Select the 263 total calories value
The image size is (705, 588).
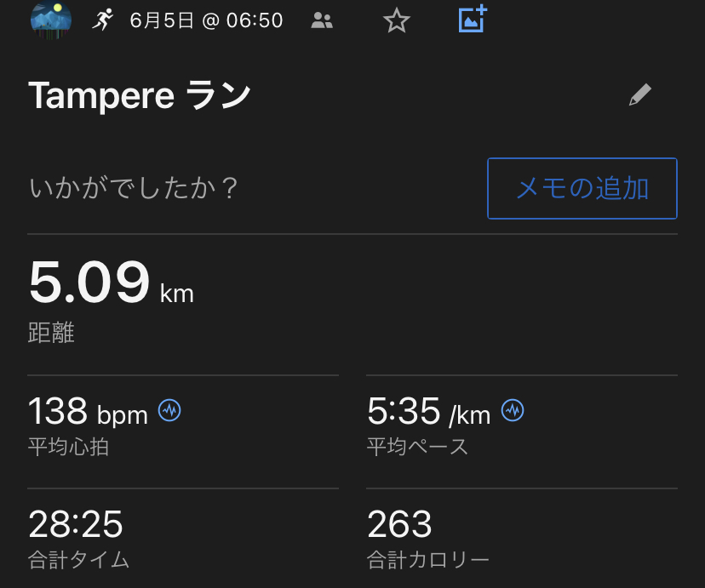point(399,524)
